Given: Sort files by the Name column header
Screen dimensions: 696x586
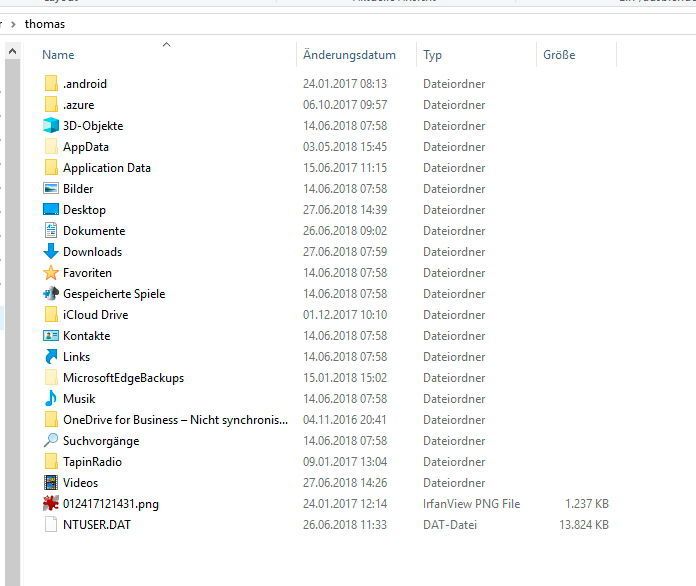Looking at the screenshot, I should pos(58,55).
